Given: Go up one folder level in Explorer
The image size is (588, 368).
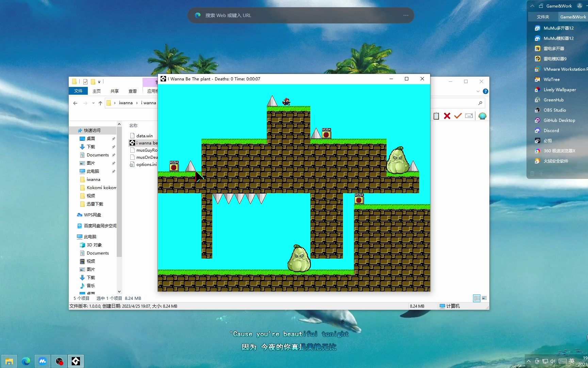Looking at the screenshot, I should tap(100, 103).
